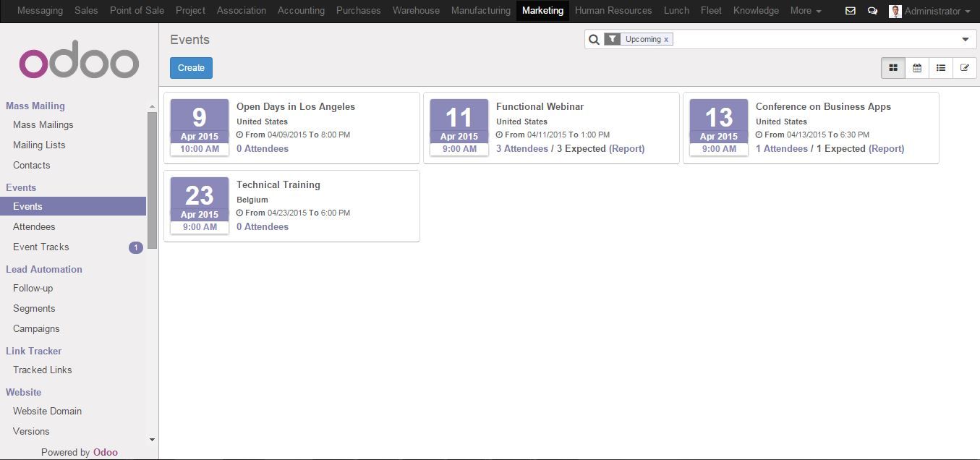Open the Technical Training date thumbnail
Viewport: 980px width, 460px height.
tap(200, 205)
